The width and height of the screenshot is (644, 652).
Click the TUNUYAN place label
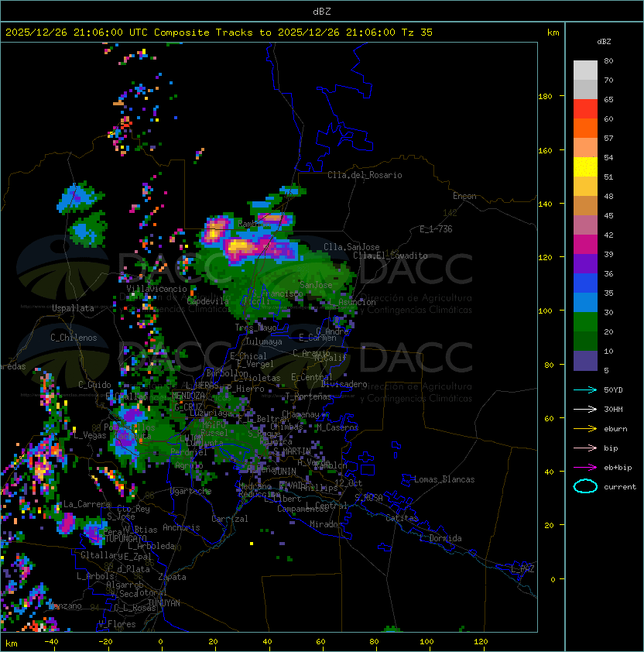164,603
